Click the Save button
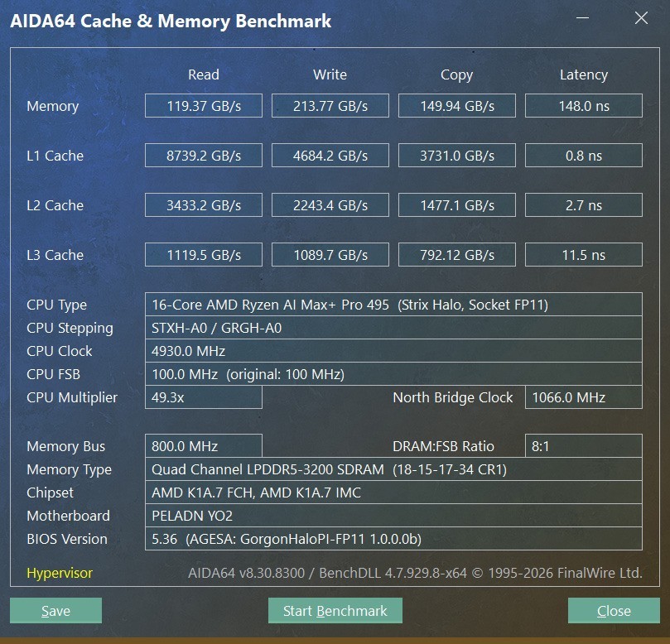The image size is (670, 644). [x=56, y=611]
